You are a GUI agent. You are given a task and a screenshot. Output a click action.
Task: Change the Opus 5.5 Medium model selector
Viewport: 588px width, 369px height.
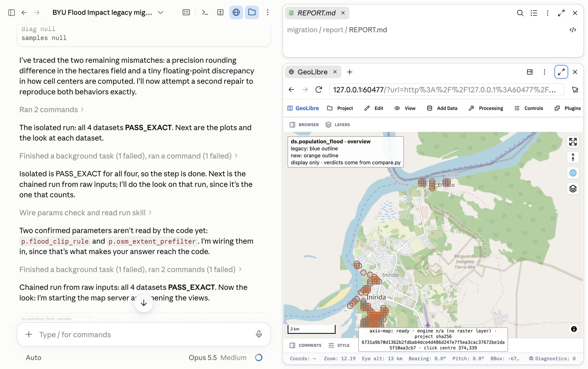217,358
